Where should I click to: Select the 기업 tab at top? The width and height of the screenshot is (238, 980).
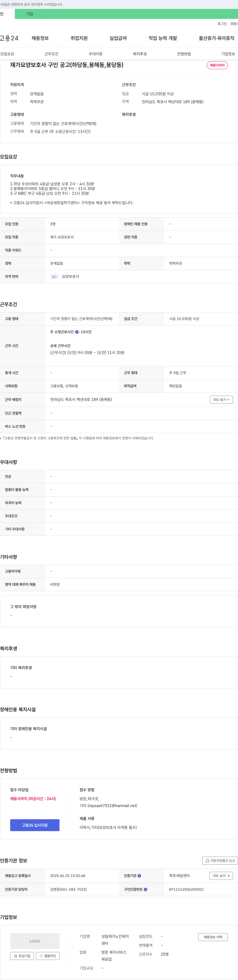coord(30,14)
